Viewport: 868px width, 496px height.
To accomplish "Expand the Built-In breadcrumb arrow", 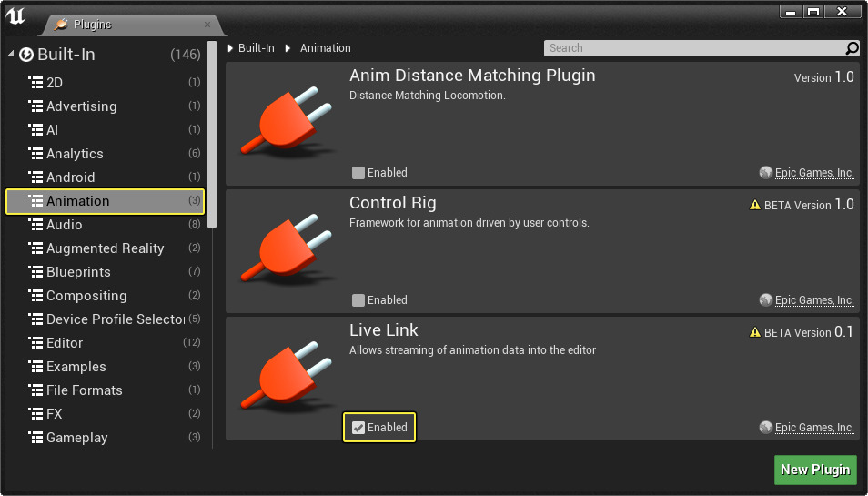I will [x=231, y=48].
